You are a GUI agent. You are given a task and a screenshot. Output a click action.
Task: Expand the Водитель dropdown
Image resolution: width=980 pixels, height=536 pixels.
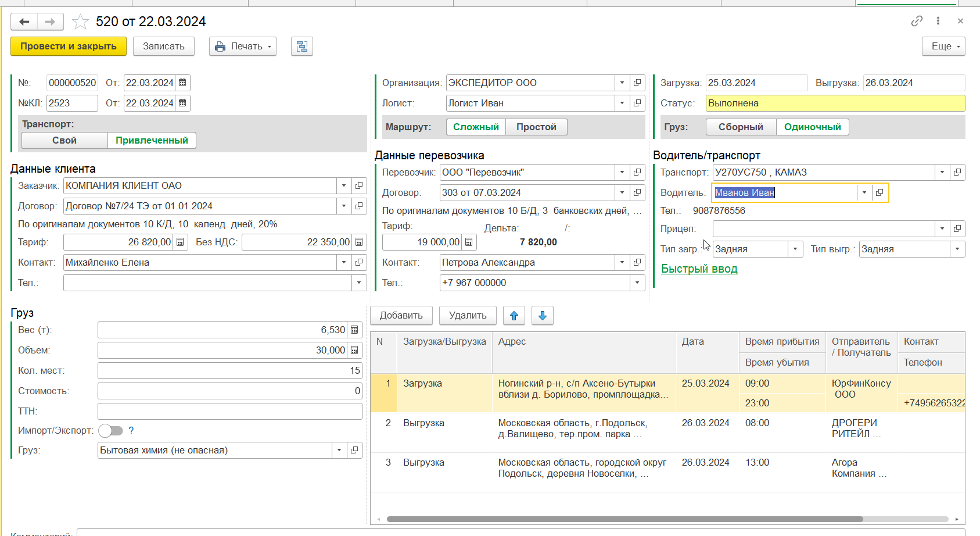click(864, 192)
